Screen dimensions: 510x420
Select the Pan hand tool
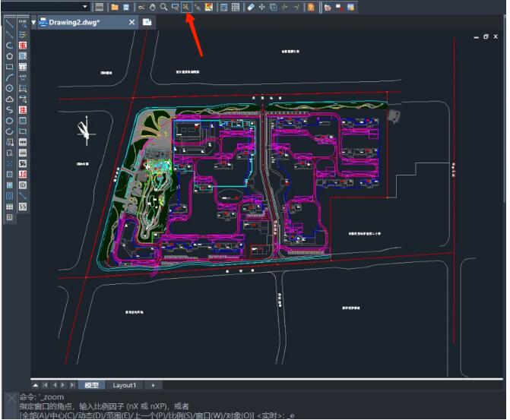tap(152, 7)
